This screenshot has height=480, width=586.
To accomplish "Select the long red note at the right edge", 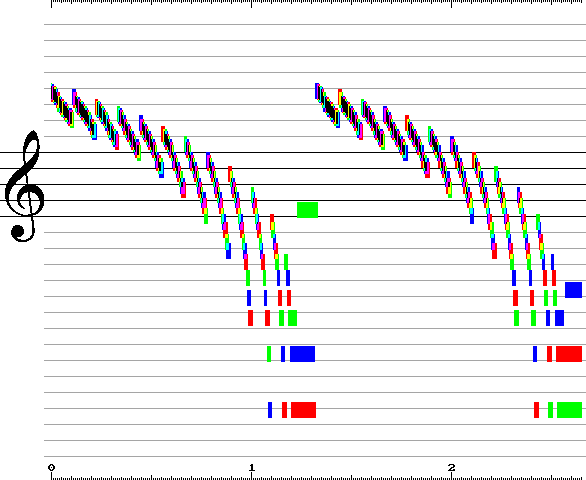I will pyautogui.click(x=569, y=354).
